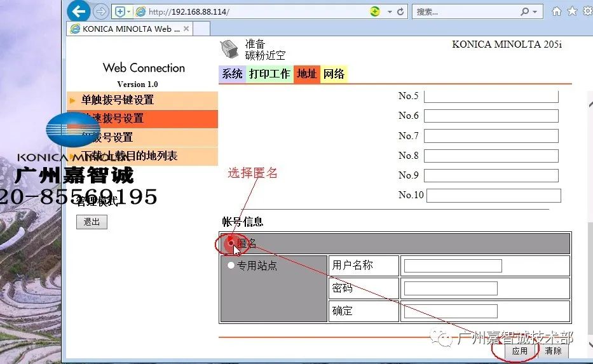Viewport: 593px width, 364px height.
Task: Click the No.10 input field
Action: pos(494,196)
